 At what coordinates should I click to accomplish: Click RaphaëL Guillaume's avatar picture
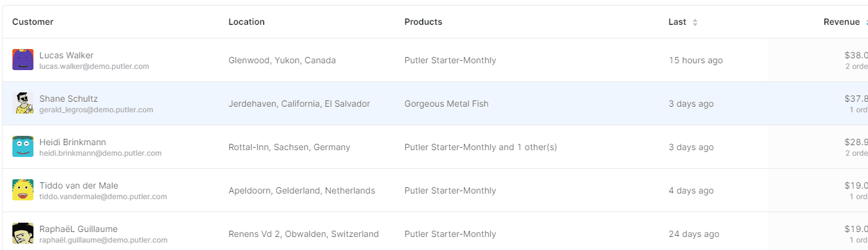tap(23, 233)
